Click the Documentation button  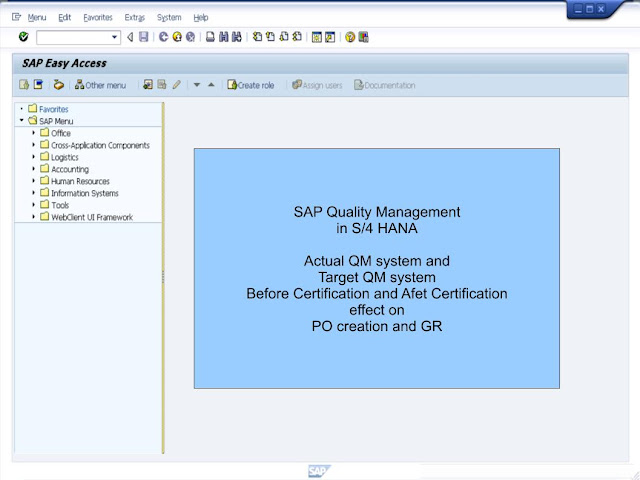tap(384, 85)
